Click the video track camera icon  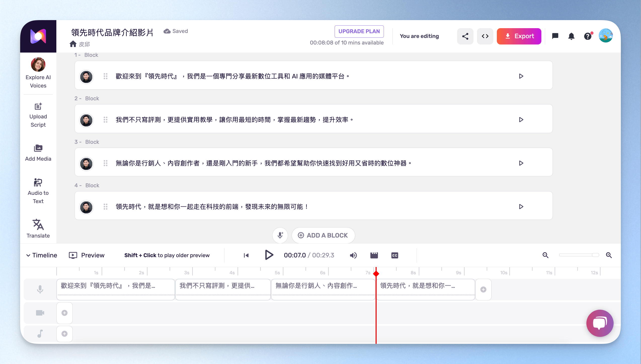coord(40,313)
